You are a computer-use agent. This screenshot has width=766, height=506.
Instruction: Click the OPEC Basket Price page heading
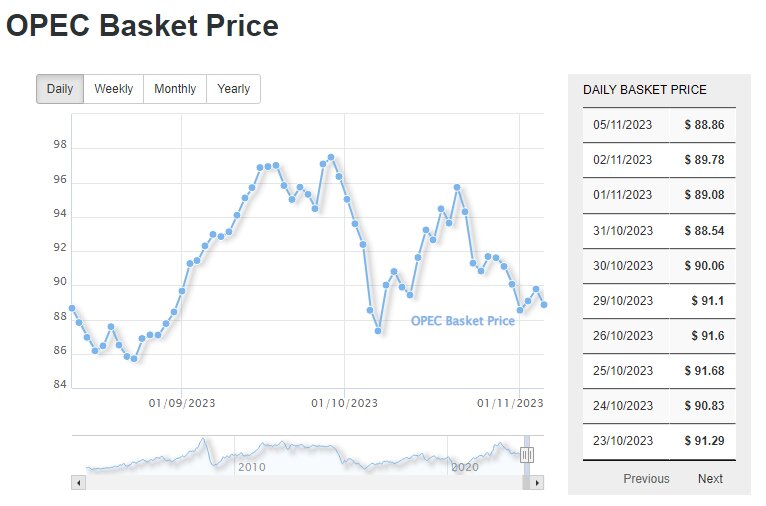[x=142, y=26]
